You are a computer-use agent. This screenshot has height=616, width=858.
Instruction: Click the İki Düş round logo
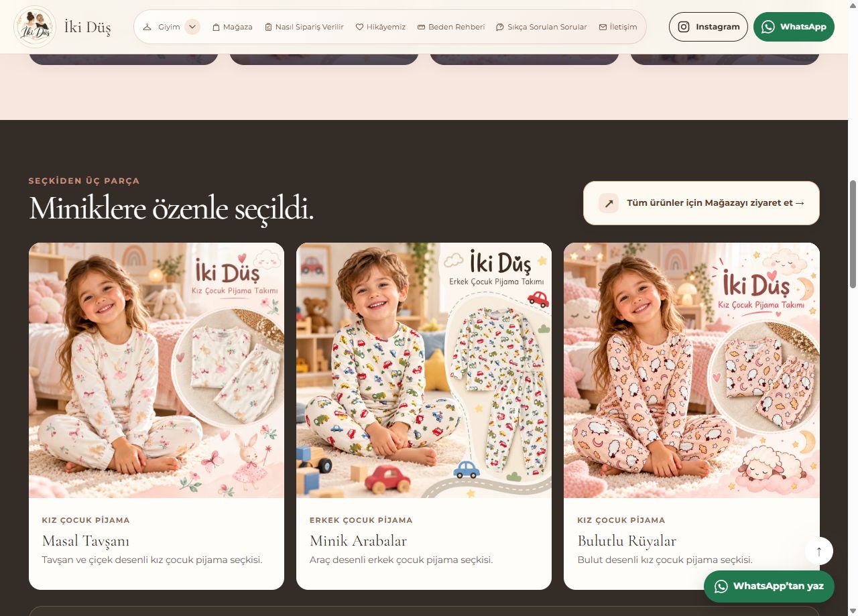(x=35, y=27)
